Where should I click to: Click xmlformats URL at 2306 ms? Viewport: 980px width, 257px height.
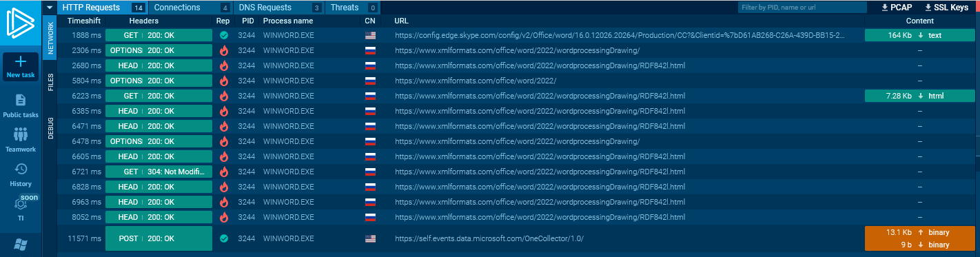(x=517, y=50)
